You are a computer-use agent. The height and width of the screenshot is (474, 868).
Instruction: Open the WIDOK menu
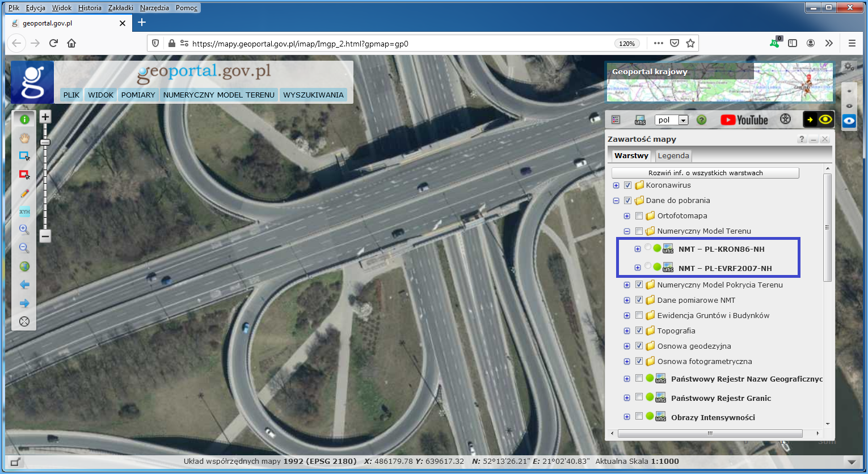click(101, 95)
